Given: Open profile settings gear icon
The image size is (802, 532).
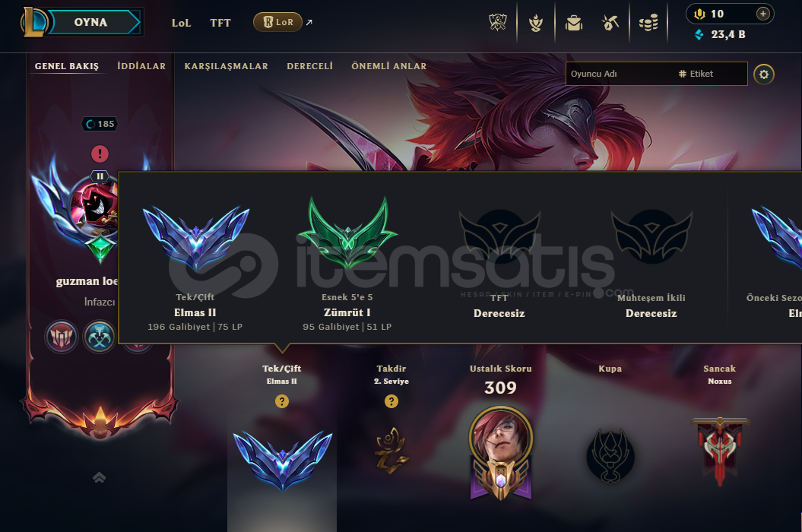Looking at the screenshot, I should [764, 74].
